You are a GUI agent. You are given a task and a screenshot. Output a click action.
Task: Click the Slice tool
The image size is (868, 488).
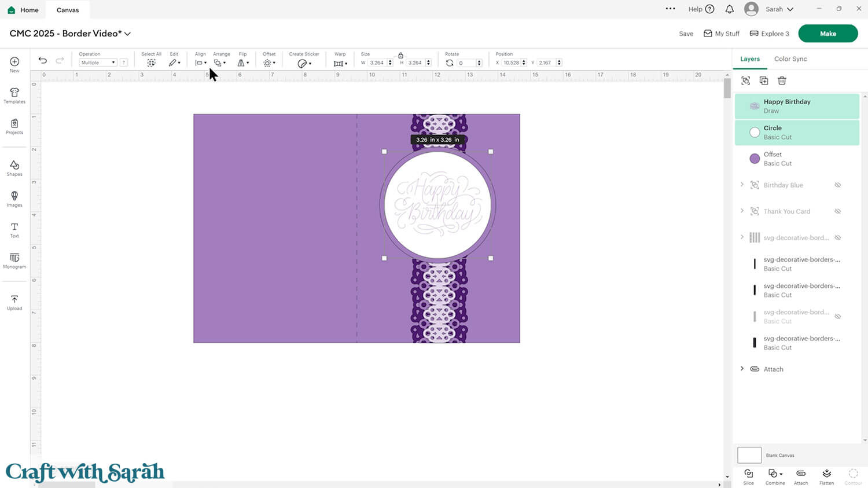click(x=748, y=476)
